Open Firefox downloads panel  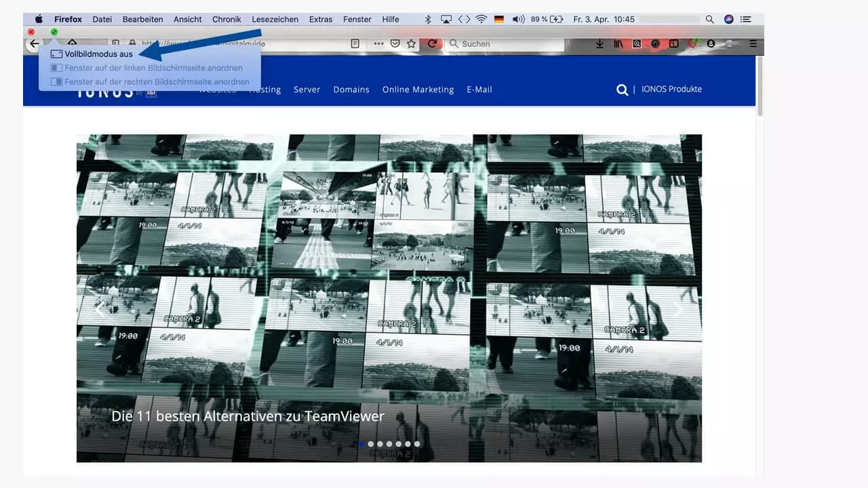[600, 44]
